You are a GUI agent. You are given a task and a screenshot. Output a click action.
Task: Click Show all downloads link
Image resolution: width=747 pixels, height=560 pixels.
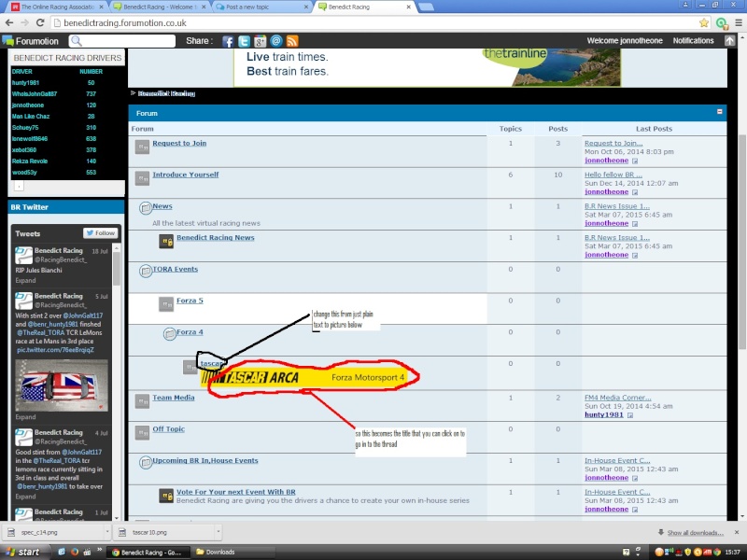(x=695, y=532)
